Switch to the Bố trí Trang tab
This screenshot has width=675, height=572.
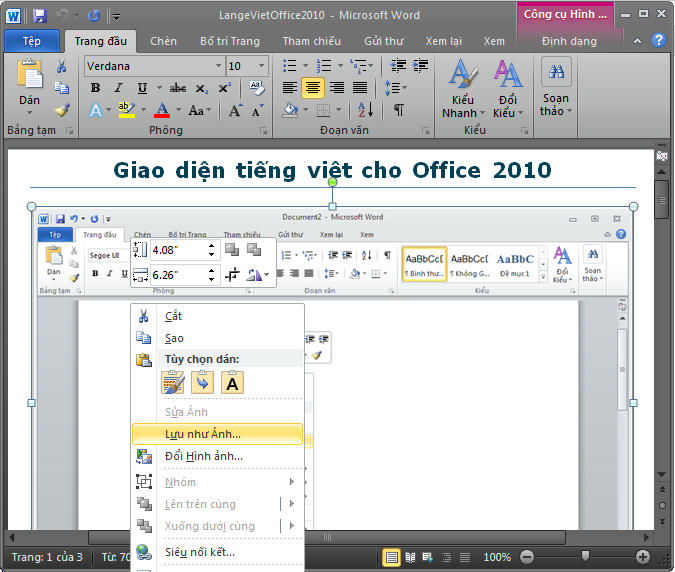point(230,41)
